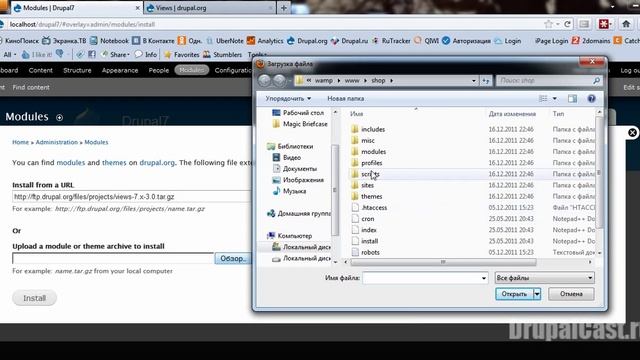
Task: Switch to Modules | Drupal7 tab
Action: click(x=77, y=8)
